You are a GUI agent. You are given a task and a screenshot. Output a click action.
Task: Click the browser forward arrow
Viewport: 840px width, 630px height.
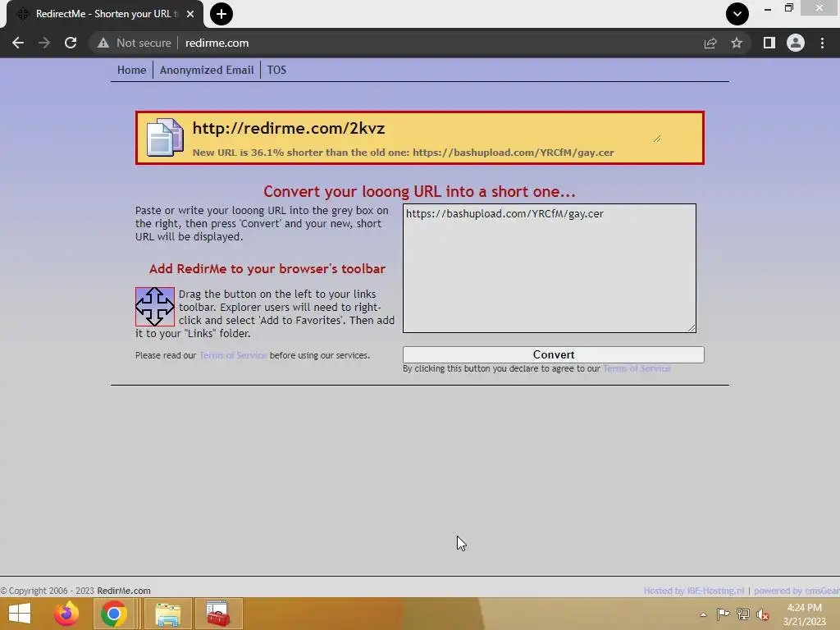point(44,43)
